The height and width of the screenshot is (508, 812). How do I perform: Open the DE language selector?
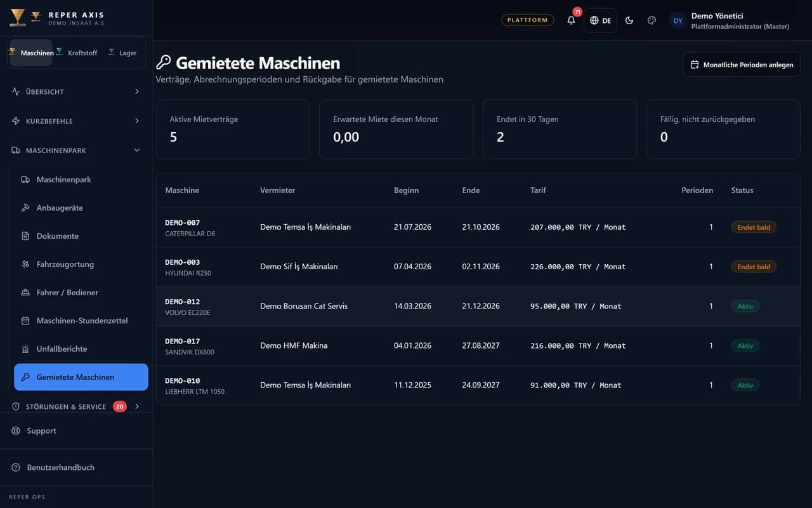pyautogui.click(x=600, y=20)
